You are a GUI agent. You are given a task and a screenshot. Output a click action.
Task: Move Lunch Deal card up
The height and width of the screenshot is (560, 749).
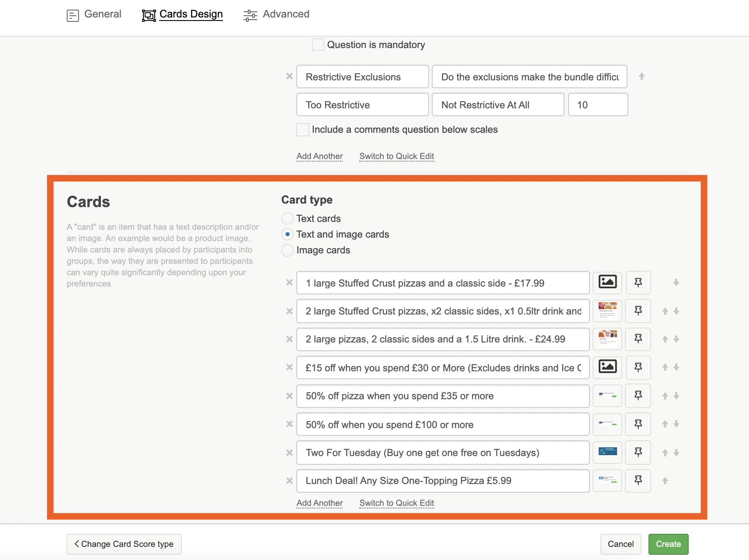point(665,481)
